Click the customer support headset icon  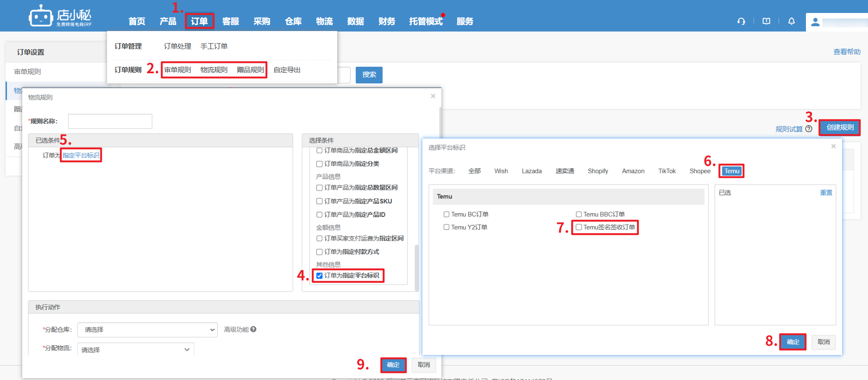[741, 21]
